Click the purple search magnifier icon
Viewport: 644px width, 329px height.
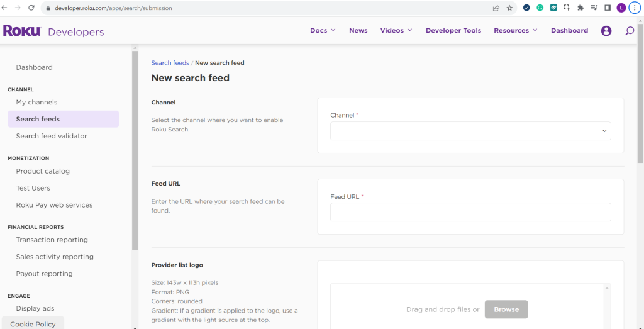click(629, 31)
